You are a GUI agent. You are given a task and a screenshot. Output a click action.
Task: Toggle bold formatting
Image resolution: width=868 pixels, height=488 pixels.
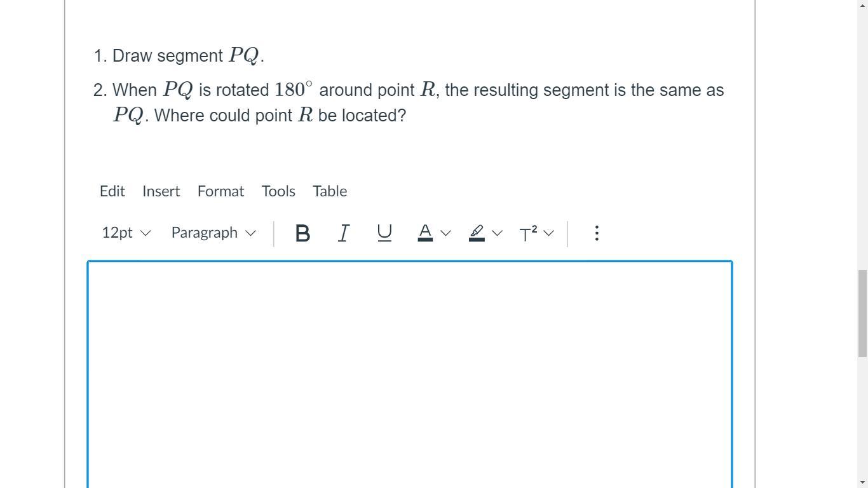point(302,233)
